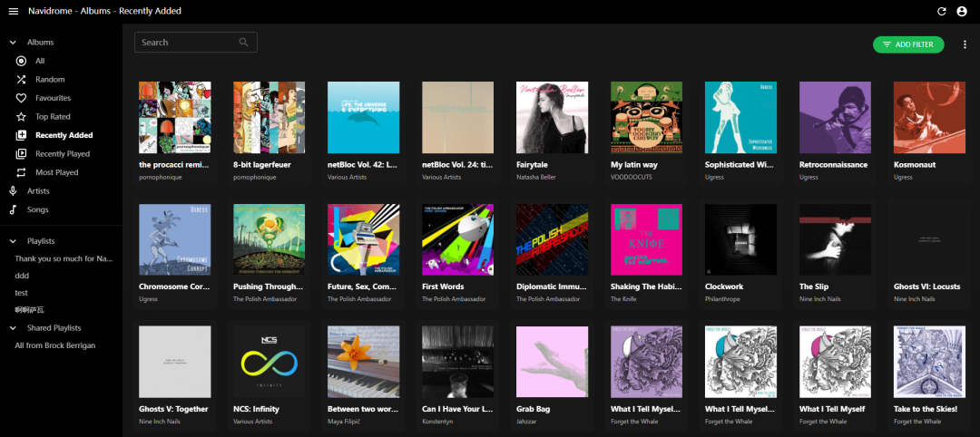This screenshot has height=437, width=980.
Task: Click the Philanthrope artist name
Action: pyautogui.click(x=722, y=299)
